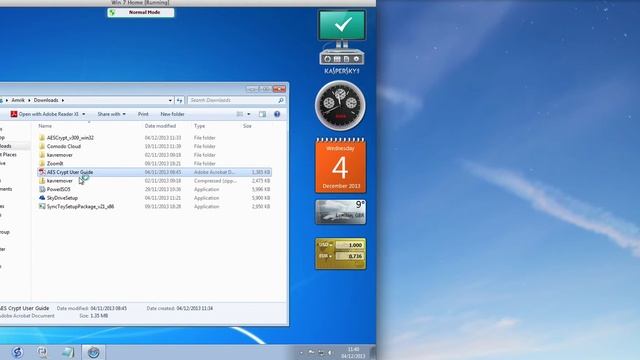The image size is (640, 360).
Task: Select the fourth File folder row dated 09/11
Action: pyautogui.click(x=154, y=164)
